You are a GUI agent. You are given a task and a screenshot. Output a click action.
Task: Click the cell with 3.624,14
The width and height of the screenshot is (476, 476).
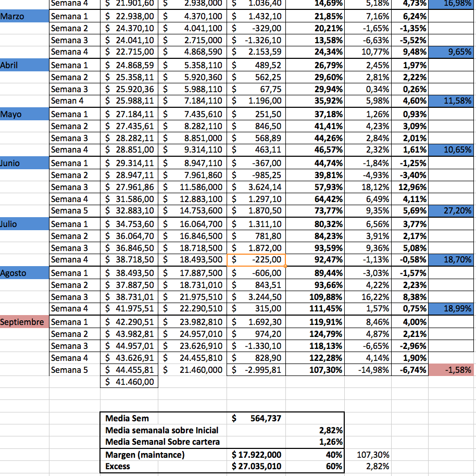pyautogui.click(x=256, y=187)
